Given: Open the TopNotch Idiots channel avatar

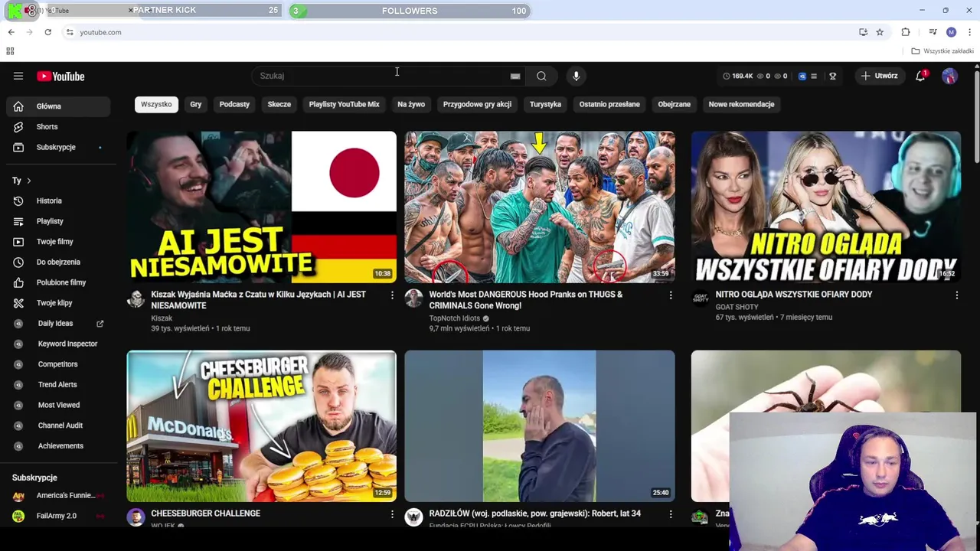Looking at the screenshot, I should pos(413,298).
